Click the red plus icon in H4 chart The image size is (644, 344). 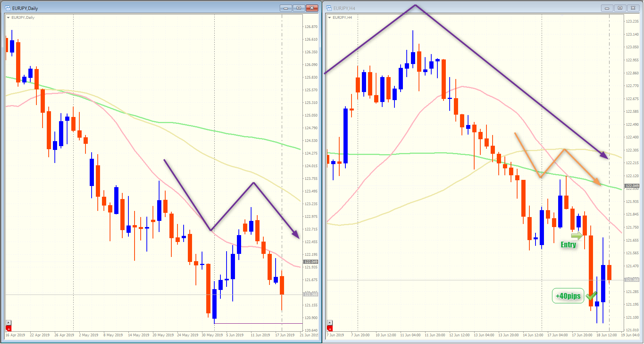click(x=330, y=329)
